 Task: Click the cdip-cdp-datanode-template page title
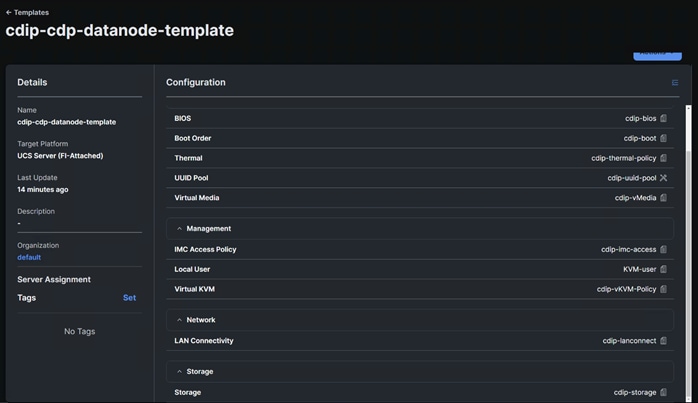click(x=119, y=30)
